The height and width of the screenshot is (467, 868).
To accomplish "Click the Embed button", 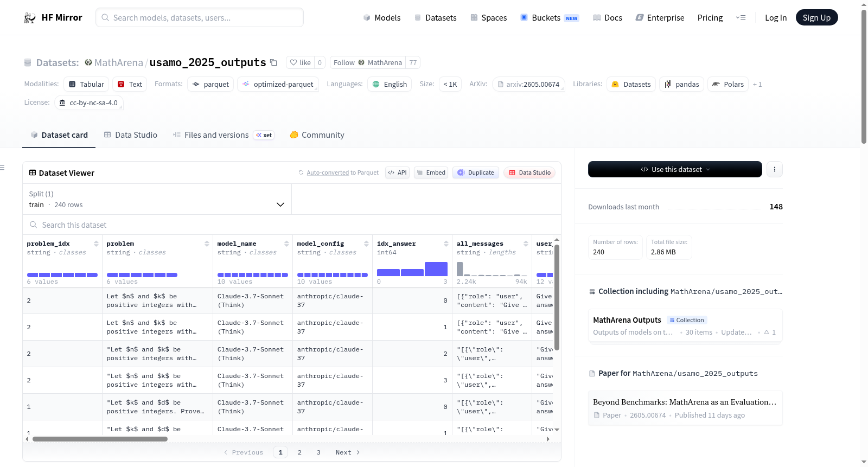I will [431, 172].
